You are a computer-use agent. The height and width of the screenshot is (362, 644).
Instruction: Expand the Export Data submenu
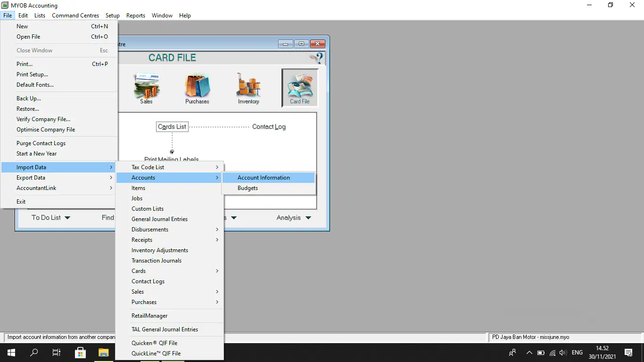point(59,178)
